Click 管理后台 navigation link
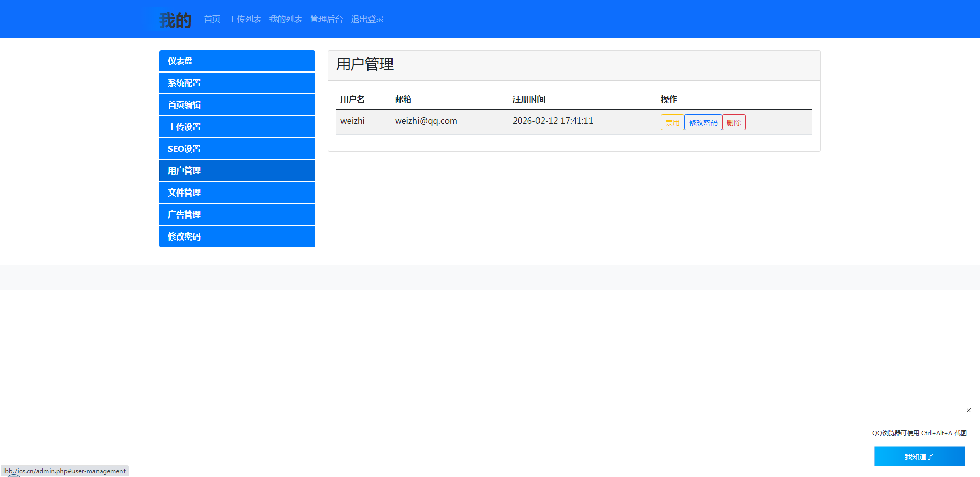980x477 pixels. [x=327, y=19]
